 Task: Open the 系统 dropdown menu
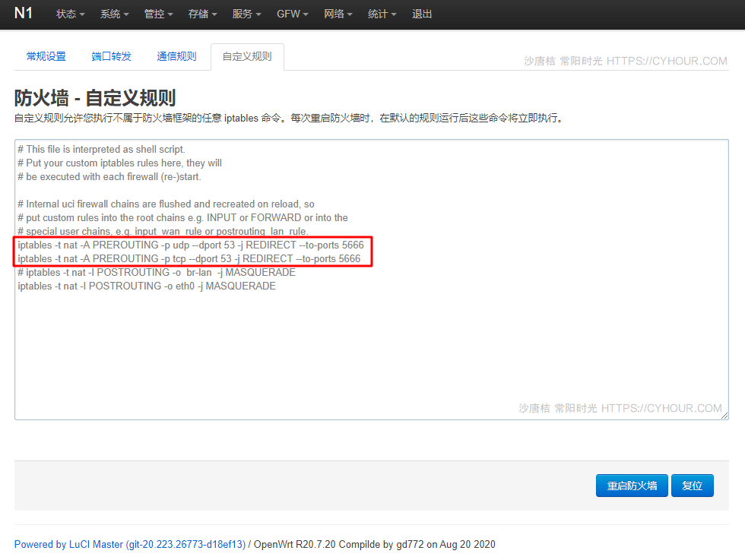(115, 14)
